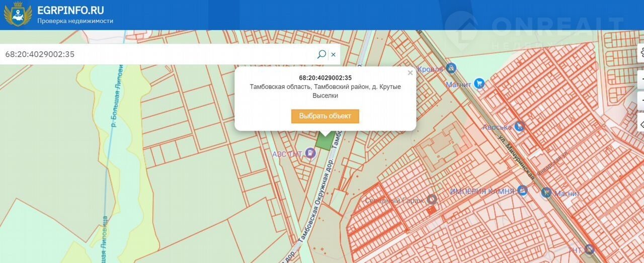Screen dimensions: 644x263
Task: Click the ТНТ marker at bottom right
Action: click(590, 249)
